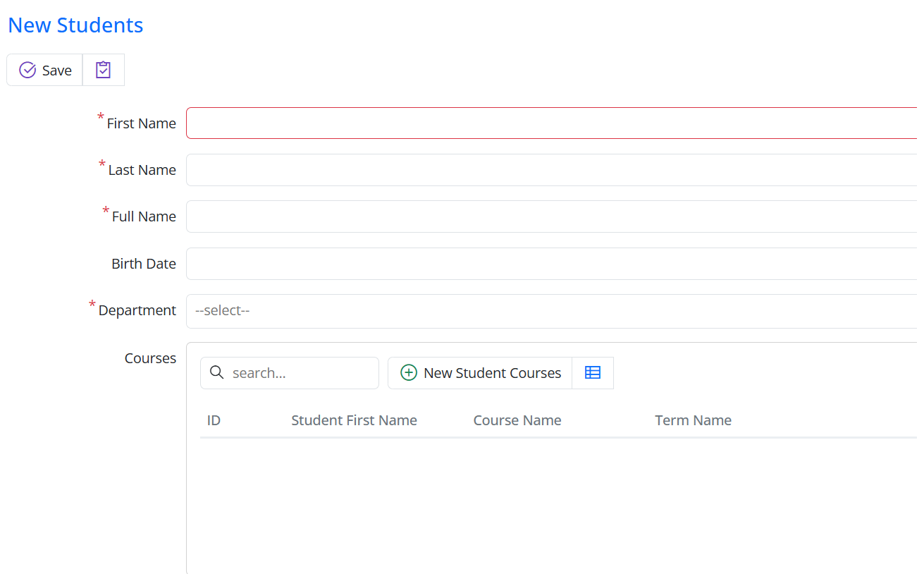Screen dimensions: 924x574
Task: Click the Term Name column header
Action: click(693, 420)
